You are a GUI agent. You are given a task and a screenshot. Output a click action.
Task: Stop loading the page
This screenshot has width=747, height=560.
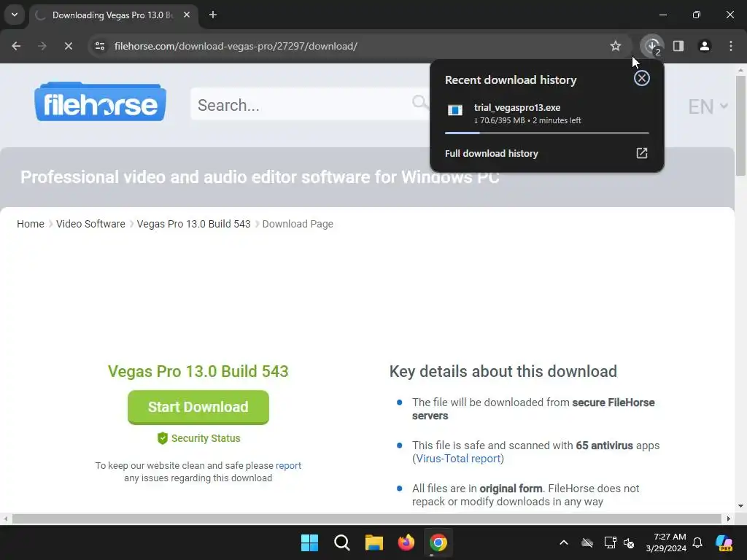coord(68,46)
